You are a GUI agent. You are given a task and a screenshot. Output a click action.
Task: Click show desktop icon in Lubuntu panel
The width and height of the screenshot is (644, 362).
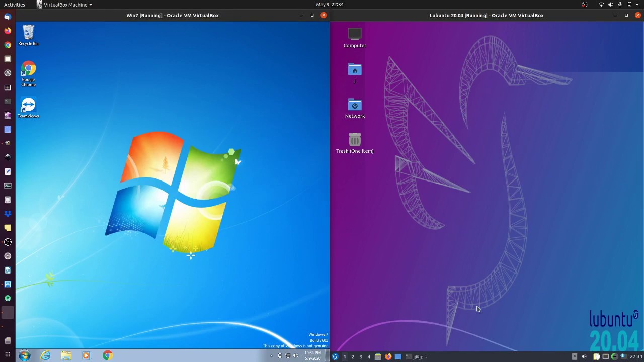[398, 357]
